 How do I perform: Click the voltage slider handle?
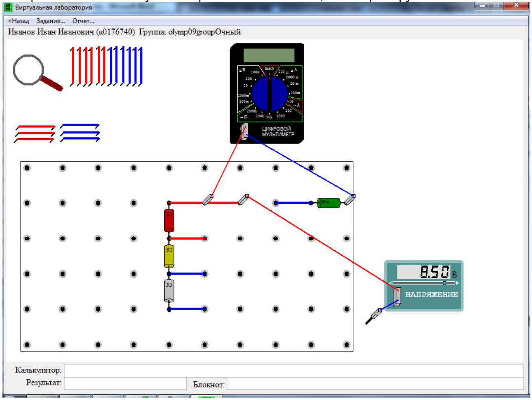[x=444, y=283]
